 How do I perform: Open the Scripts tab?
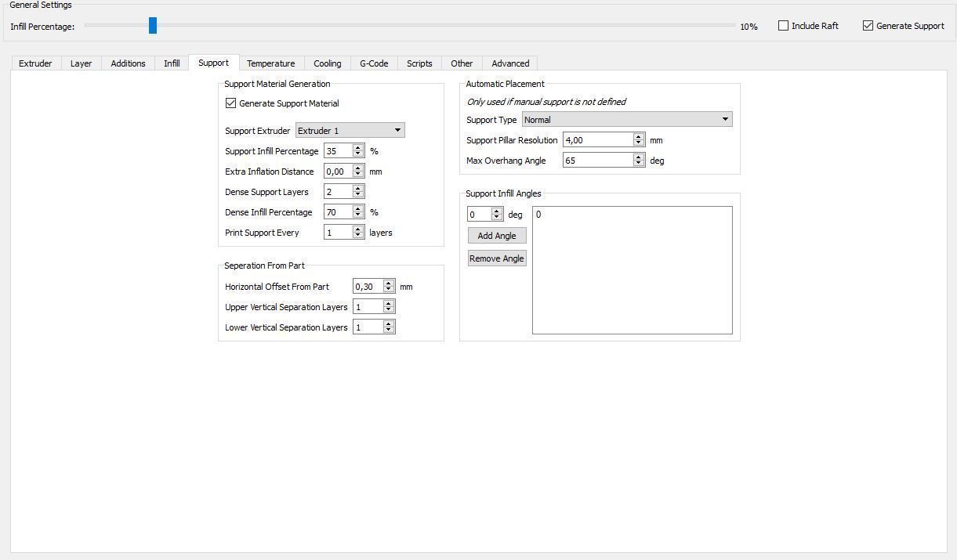click(x=419, y=63)
